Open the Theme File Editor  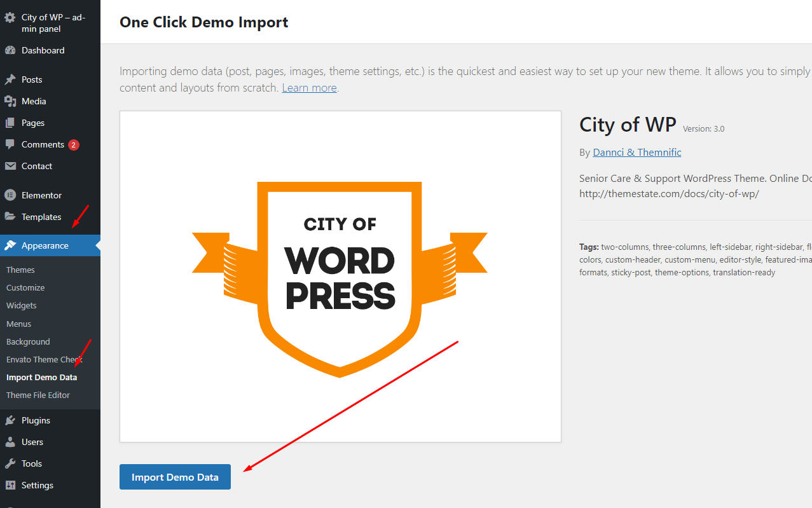[x=38, y=395]
